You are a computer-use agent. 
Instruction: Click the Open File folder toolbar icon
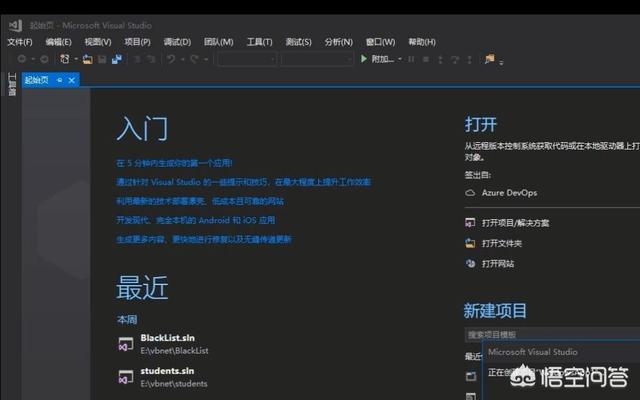[x=87, y=59]
